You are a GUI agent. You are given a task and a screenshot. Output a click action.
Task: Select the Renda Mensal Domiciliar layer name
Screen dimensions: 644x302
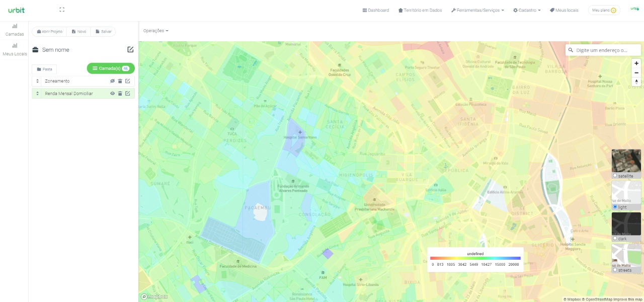69,94
